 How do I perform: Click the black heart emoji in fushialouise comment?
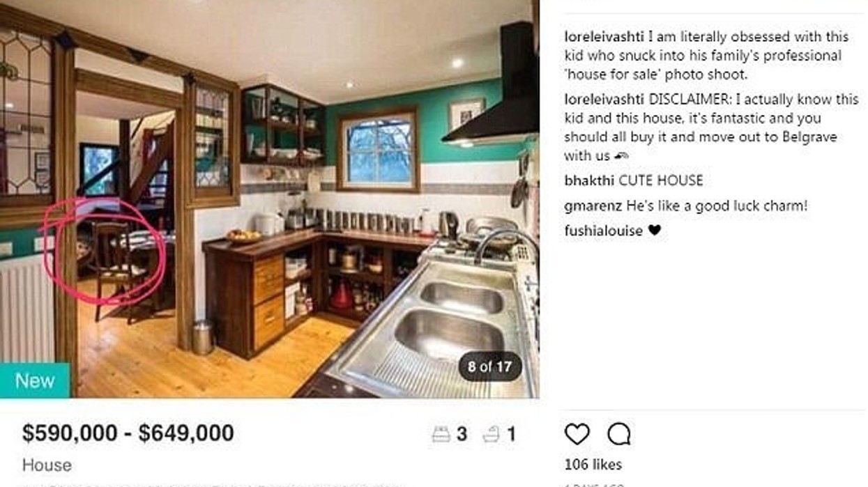tap(654, 231)
